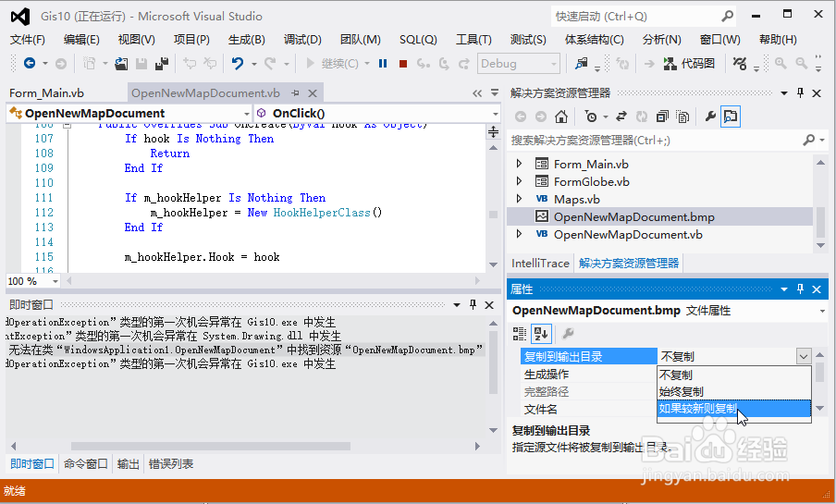Pin the 即时窗口 Immediate window
836x504 pixels.
click(x=473, y=304)
